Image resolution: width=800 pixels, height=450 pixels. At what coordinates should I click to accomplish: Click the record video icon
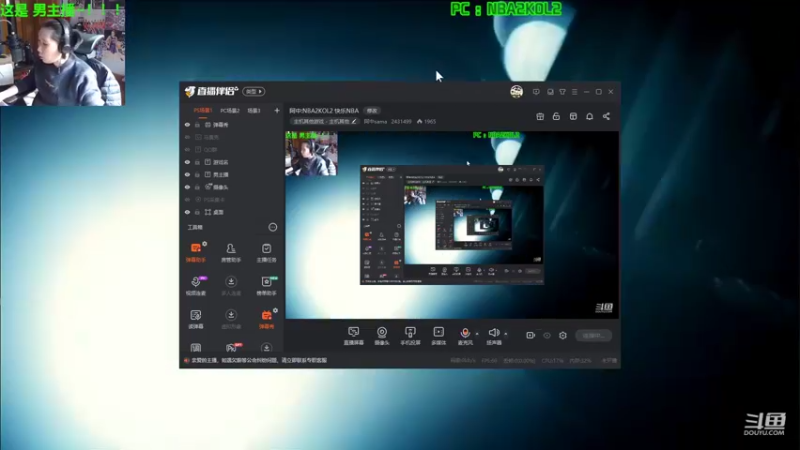coord(531,335)
